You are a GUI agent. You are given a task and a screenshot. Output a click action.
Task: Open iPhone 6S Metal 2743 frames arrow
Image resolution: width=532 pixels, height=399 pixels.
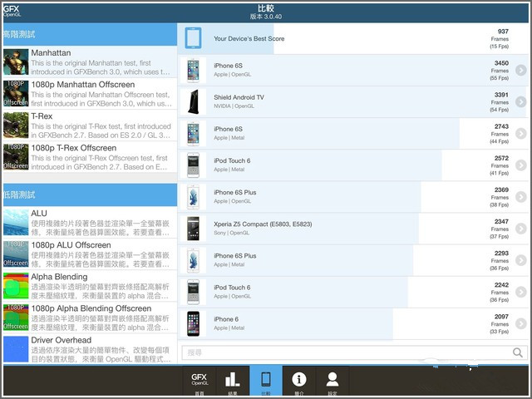pos(520,134)
